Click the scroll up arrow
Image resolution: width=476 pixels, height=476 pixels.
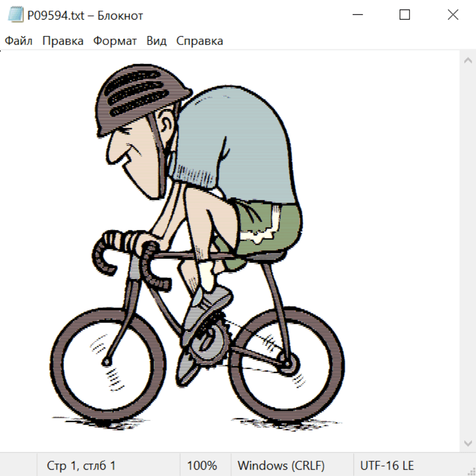click(x=468, y=61)
